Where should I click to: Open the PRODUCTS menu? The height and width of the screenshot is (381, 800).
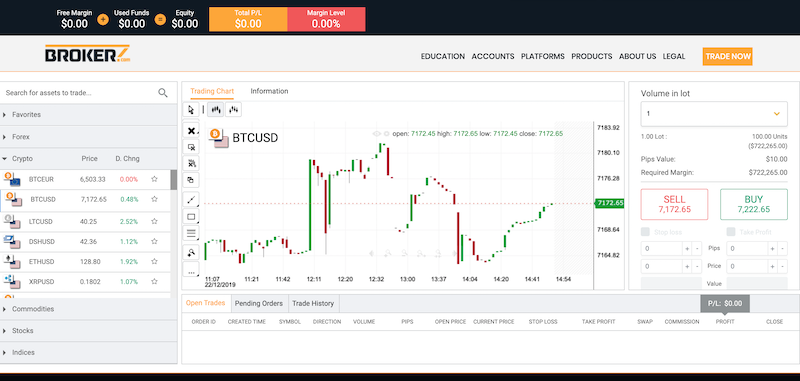point(592,57)
